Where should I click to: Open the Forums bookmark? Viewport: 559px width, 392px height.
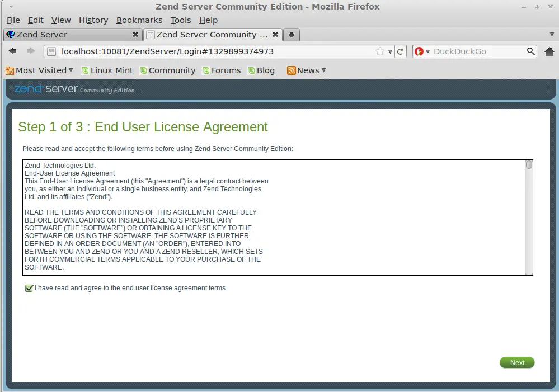click(222, 70)
